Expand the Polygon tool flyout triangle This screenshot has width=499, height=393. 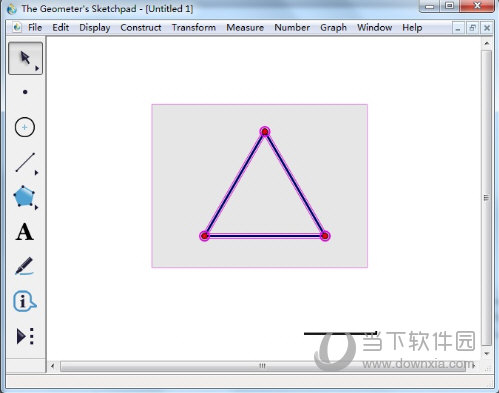37,207
